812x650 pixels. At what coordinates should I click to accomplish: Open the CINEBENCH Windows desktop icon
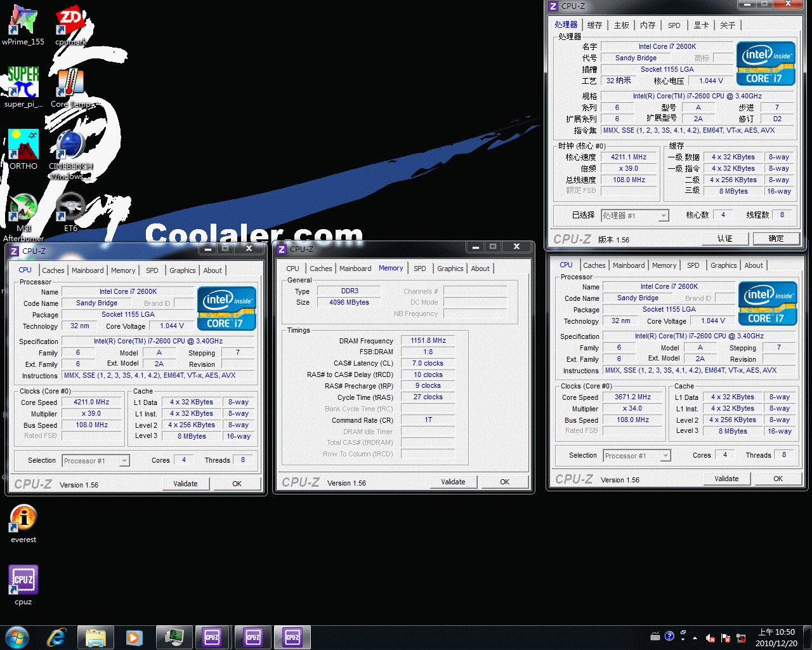coord(70,155)
